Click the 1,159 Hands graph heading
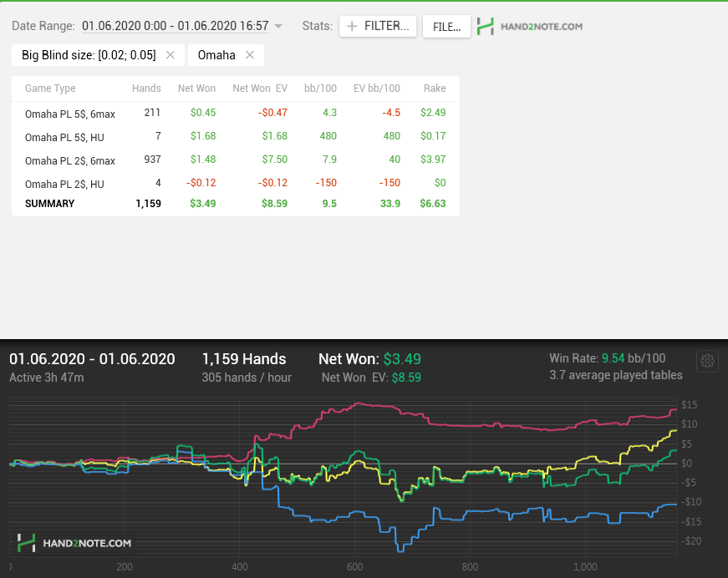The width and height of the screenshot is (728, 578). (x=244, y=359)
